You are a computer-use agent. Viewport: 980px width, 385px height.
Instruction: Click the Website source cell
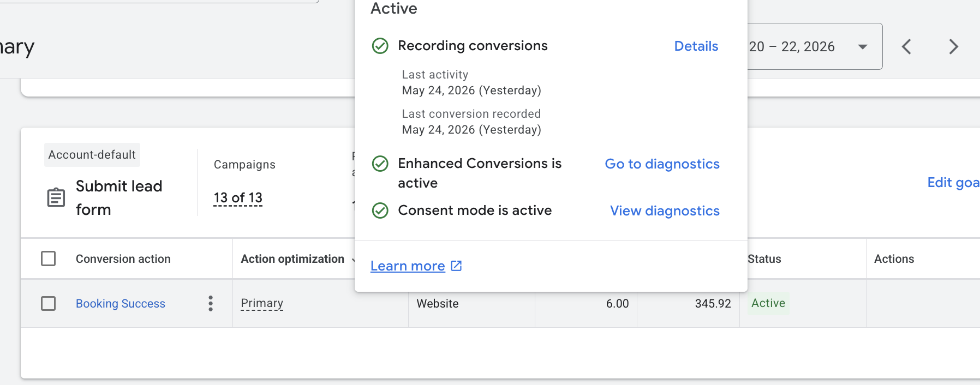click(x=438, y=304)
